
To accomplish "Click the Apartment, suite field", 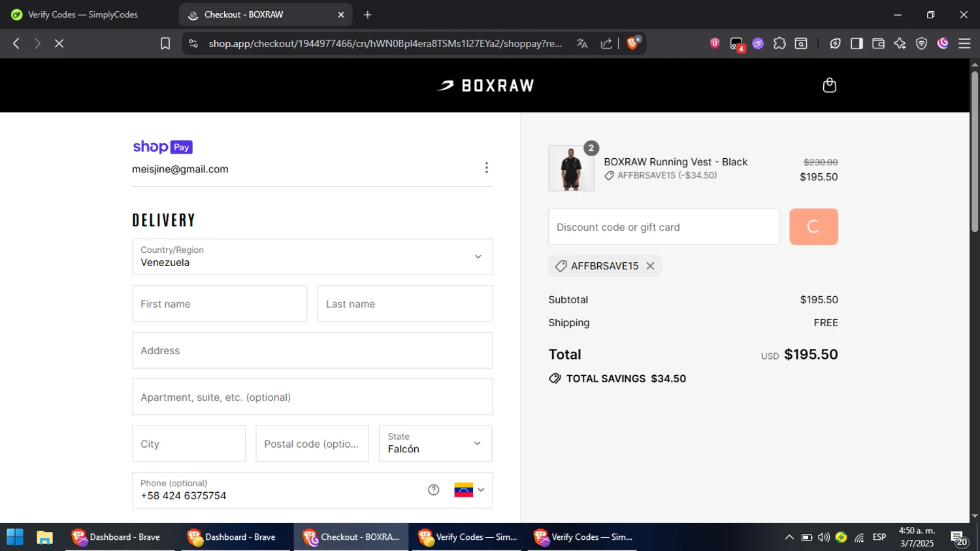I will pos(312,397).
